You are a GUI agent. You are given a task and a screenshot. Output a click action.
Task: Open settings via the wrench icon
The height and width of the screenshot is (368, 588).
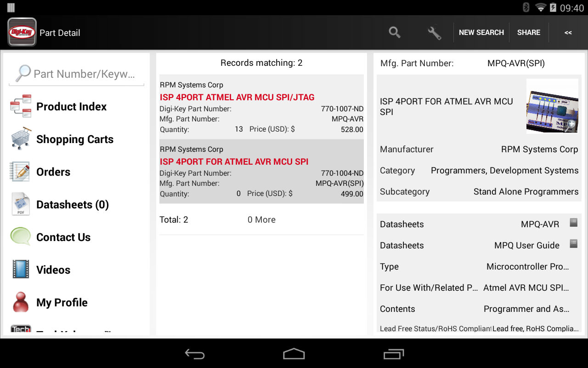(x=434, y=32)
